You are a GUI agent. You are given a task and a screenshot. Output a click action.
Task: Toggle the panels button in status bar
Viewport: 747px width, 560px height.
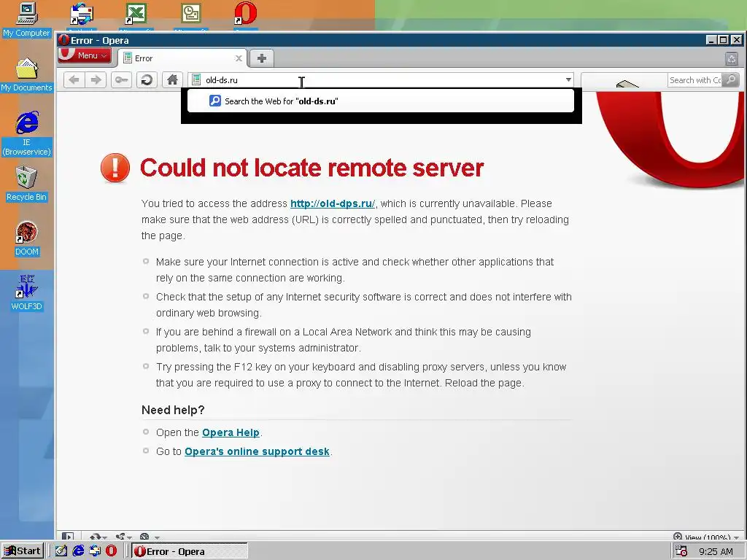[68, 537]
